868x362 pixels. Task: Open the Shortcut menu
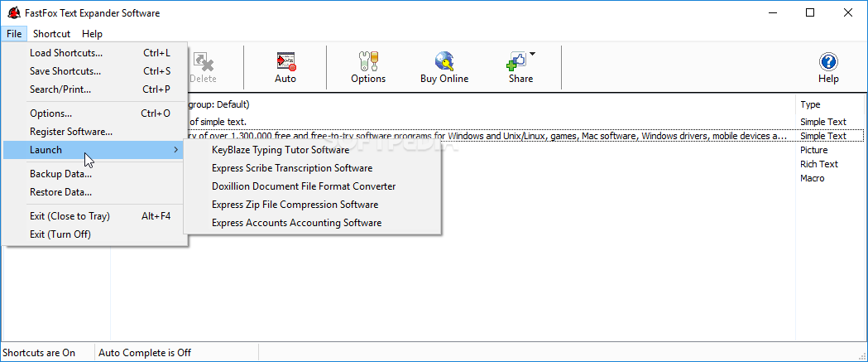[51, 34]
